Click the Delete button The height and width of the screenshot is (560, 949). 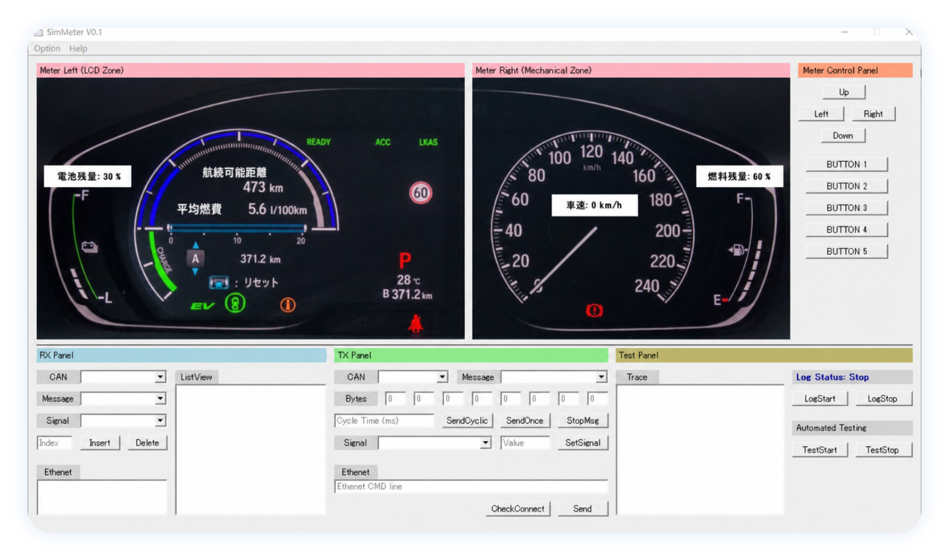147,443
